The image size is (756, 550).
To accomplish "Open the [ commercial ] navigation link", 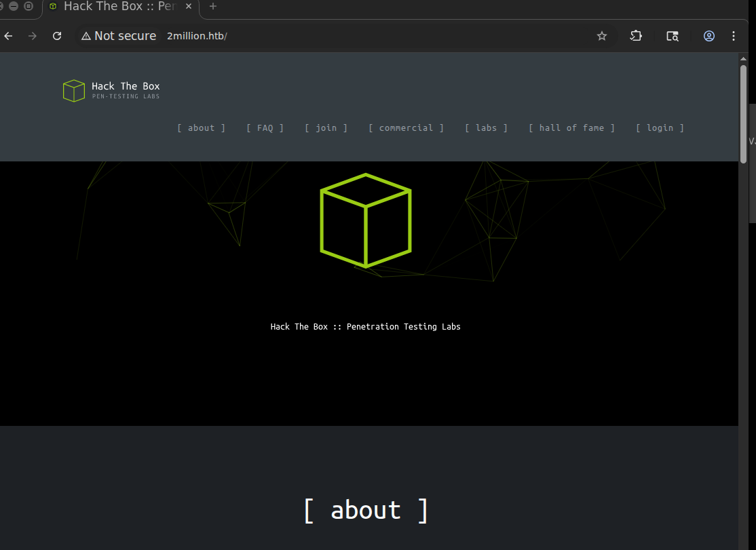I will tap(406, 128).
